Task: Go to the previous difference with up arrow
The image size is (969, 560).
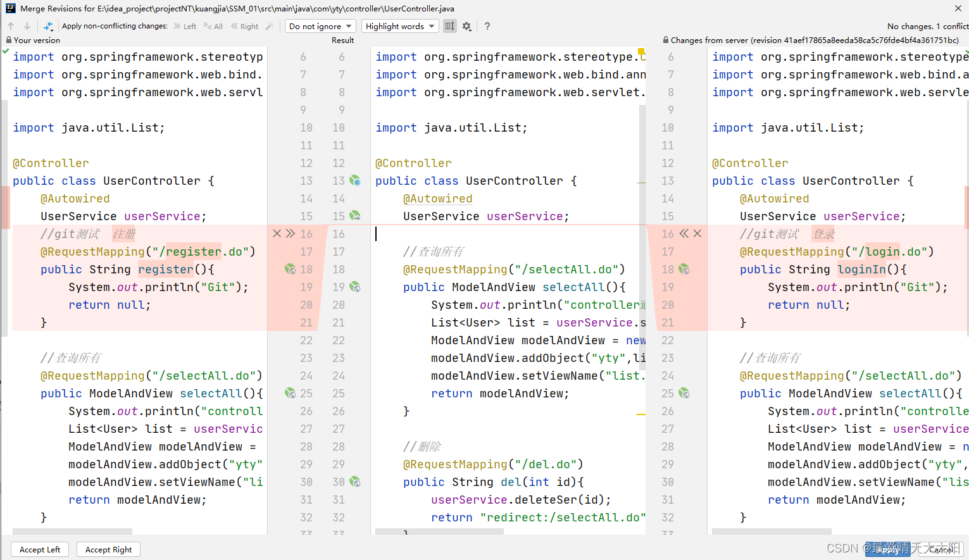Action: tap(11, 26)
